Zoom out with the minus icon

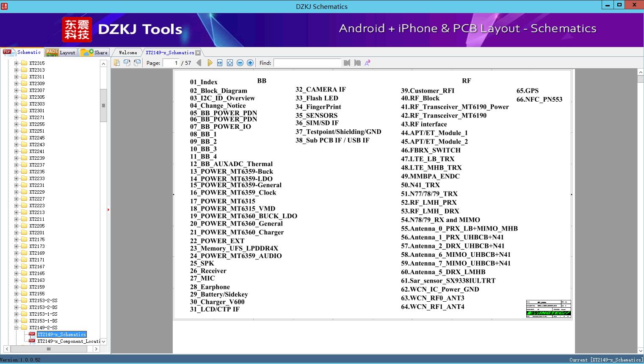[240, 63]
